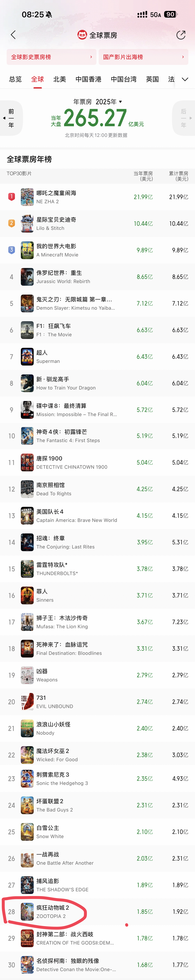Tap the rank 1 red badge
Image resolution: width=195 pixels, height=980 pixels.
point(11,197)
